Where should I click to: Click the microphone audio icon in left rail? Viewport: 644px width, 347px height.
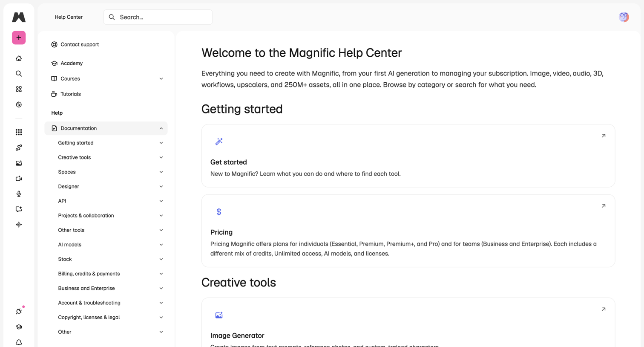click(x=19, y=194)
